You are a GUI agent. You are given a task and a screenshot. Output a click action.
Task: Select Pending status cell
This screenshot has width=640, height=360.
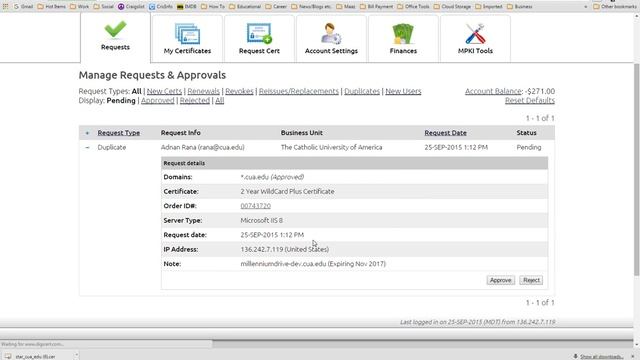tap(529, 147)
